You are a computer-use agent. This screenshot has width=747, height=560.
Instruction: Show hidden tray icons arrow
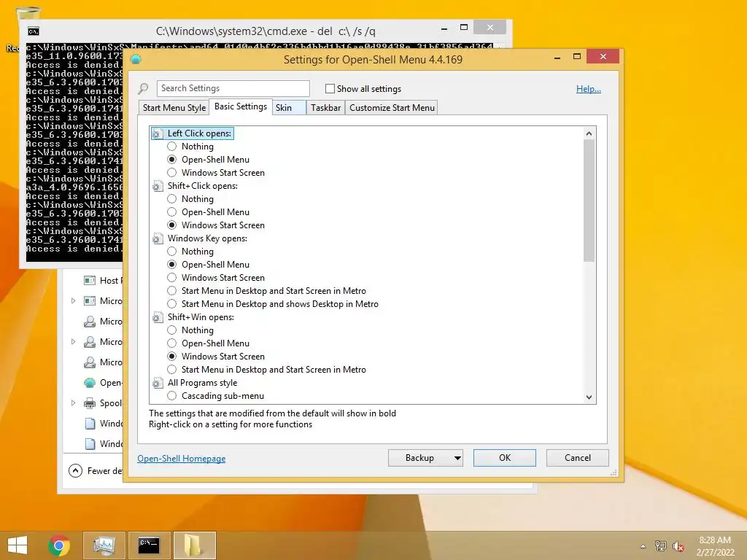(x=643, y=546)
